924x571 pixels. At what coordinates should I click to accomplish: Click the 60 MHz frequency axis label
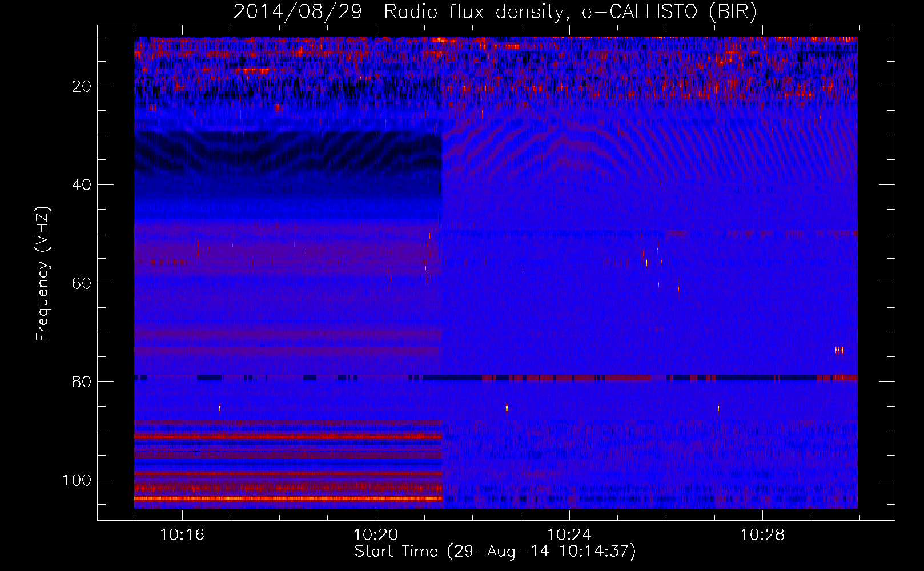click(x=82, y=283)
